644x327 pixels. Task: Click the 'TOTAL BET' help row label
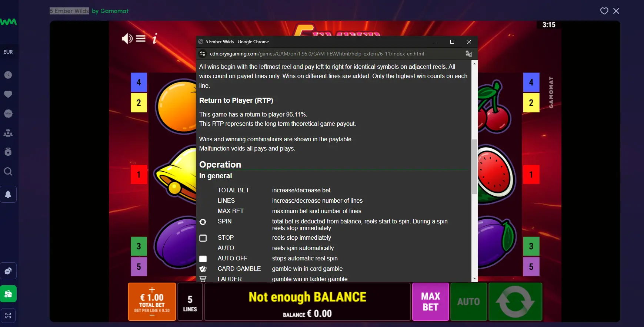[x=233, y=190]
